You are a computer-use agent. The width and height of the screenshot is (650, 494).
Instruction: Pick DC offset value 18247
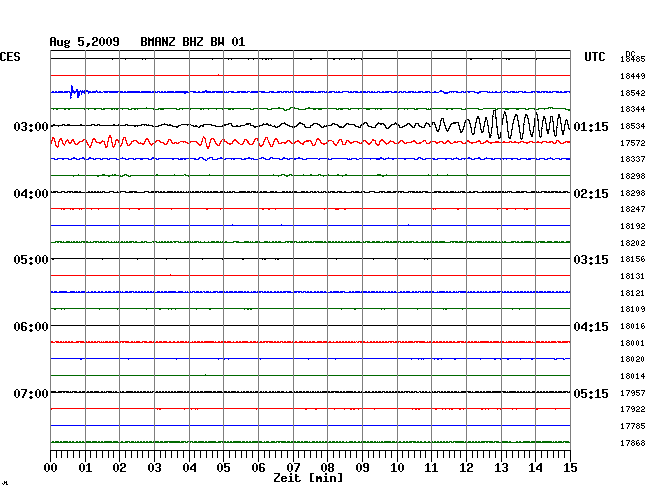point(633,209)
